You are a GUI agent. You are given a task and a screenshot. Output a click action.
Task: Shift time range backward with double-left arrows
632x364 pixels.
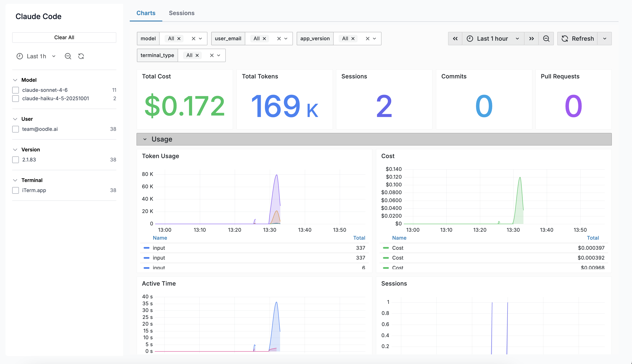[x=455, y=39]
